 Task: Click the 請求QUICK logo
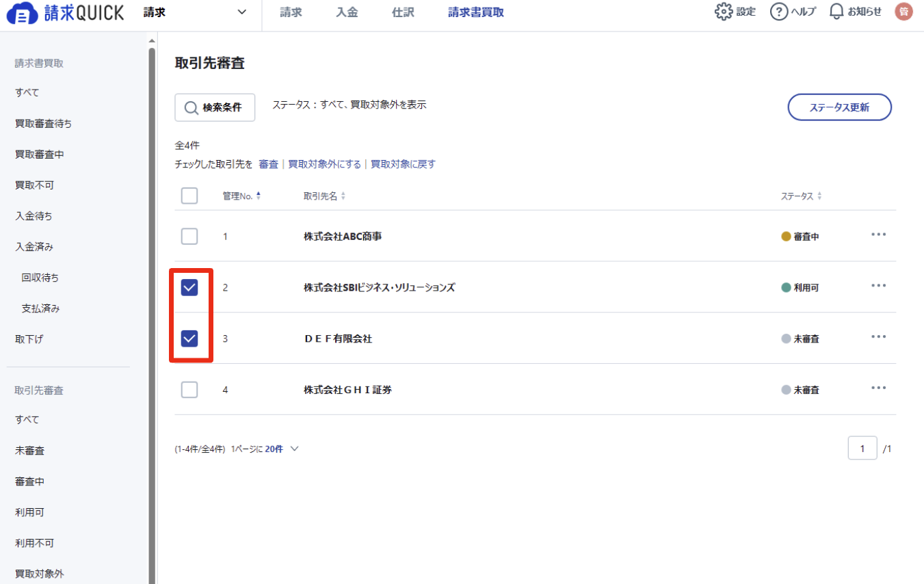[x=66, y=12]
